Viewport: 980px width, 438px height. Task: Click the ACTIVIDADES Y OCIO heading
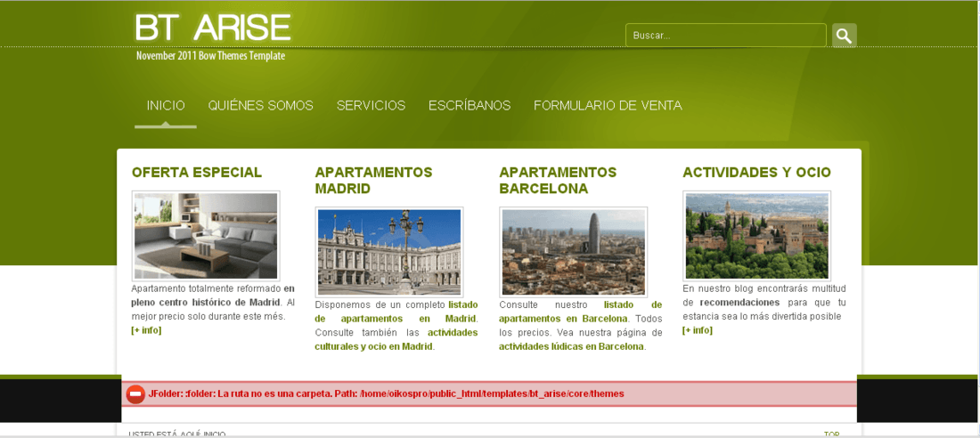(x=757, y=173)
